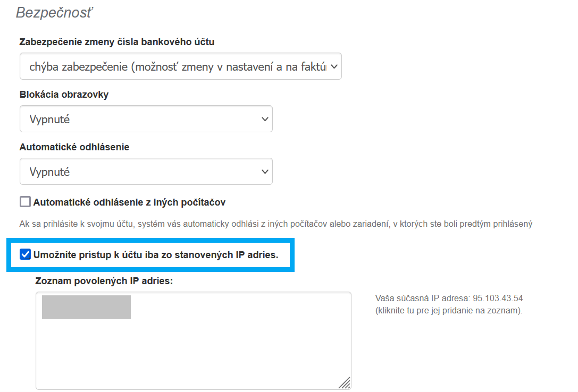This screenshot has width=578, height=392.
Task: Click the help text about automatic logout
Action: (x=275, y=224)
